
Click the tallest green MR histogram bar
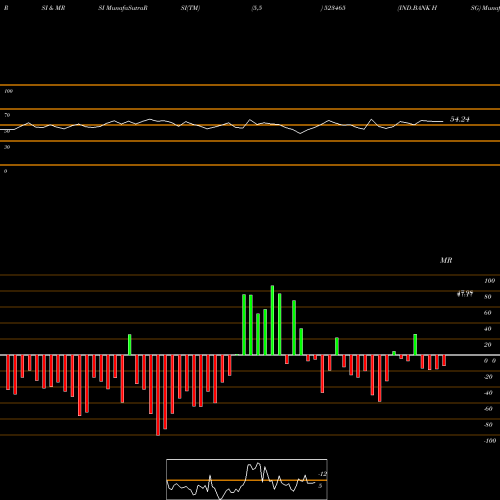[272, 320]
